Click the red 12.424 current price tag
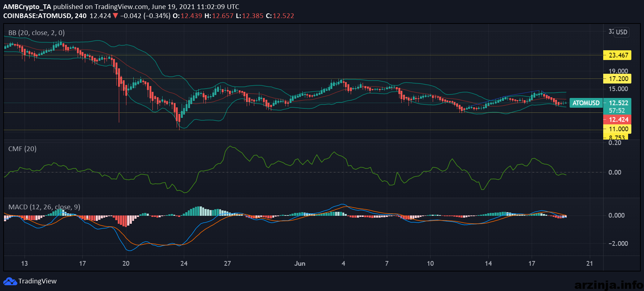 click(618, 120)
